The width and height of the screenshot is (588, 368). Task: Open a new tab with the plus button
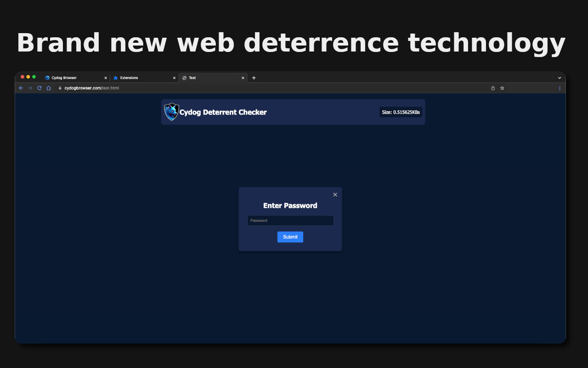point(254,78)
